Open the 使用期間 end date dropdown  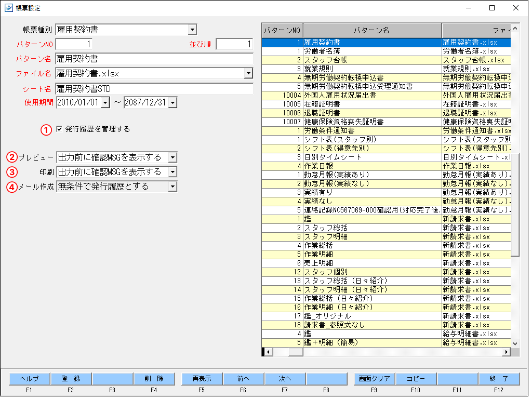pyautogui.click(x=172, y=102)
